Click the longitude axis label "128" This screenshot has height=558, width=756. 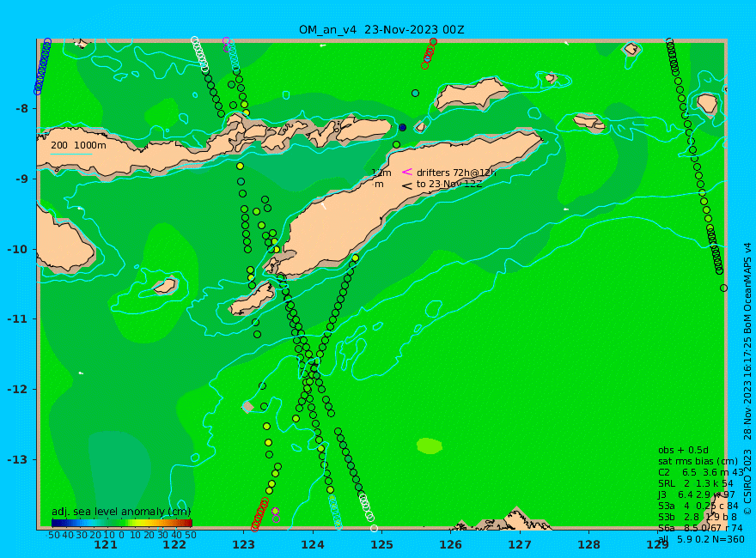[x=589, y=545]
